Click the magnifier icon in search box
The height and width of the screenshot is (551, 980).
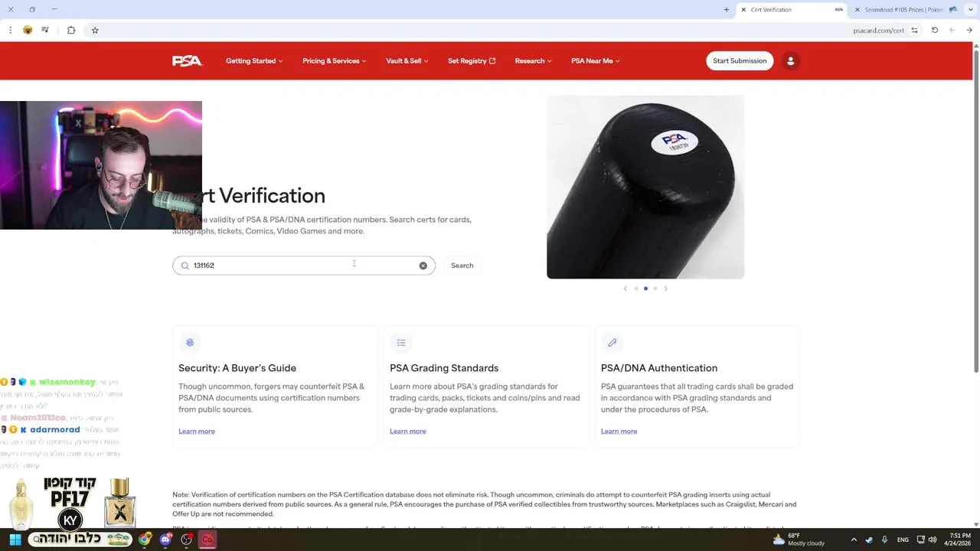[x=185, y=266]
